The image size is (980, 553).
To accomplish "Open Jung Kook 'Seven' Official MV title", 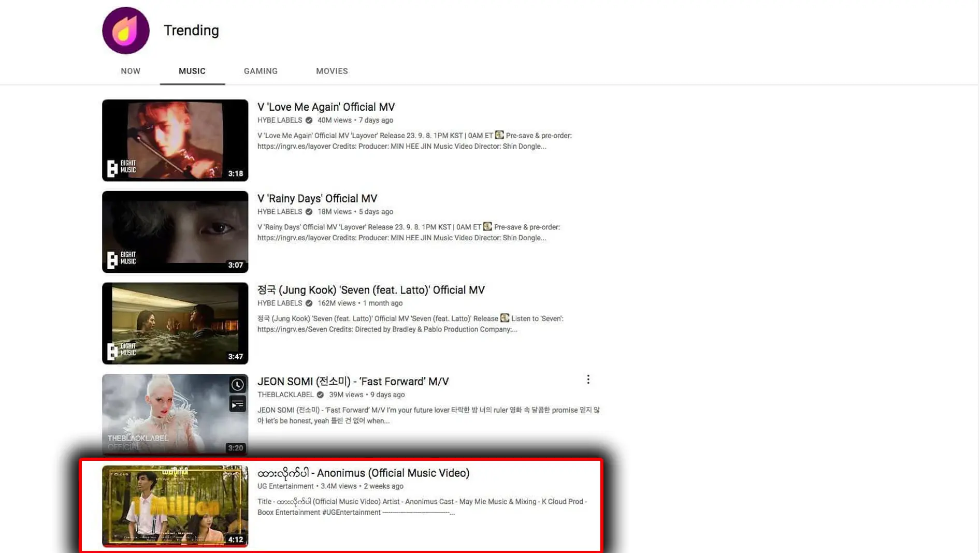I will (x=371, y=290).
